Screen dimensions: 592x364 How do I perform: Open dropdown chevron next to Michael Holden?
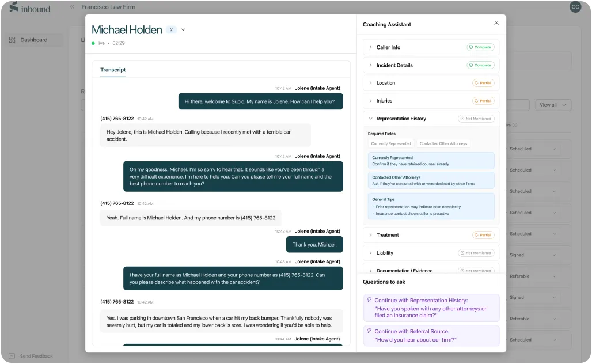click(183, 29)
